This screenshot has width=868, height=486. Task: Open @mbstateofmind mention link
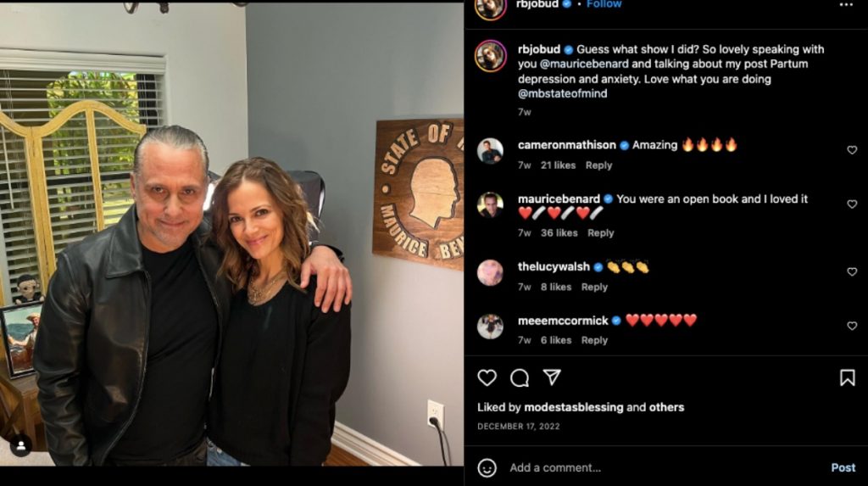(x=563, y=94)
